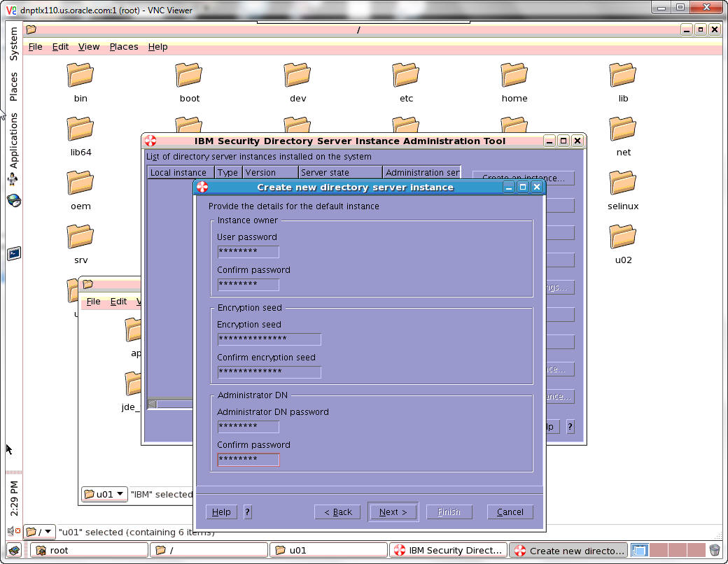Click the Confirm encryption seed field
Image resolution: width=728 pixels, height=564 pixels.
(269, 372)
